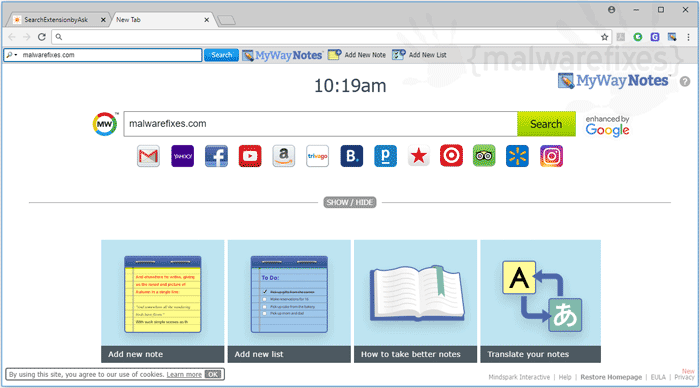Click the green Search button

pos(546,124)
